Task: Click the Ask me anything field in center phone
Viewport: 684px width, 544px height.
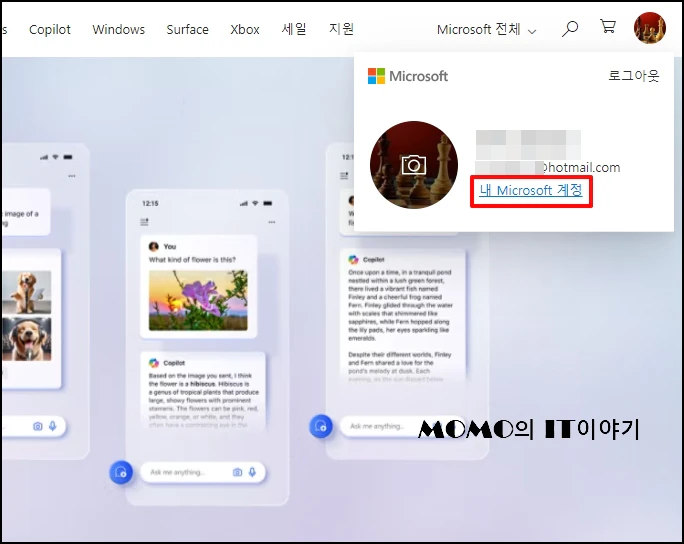Action: 202,472
